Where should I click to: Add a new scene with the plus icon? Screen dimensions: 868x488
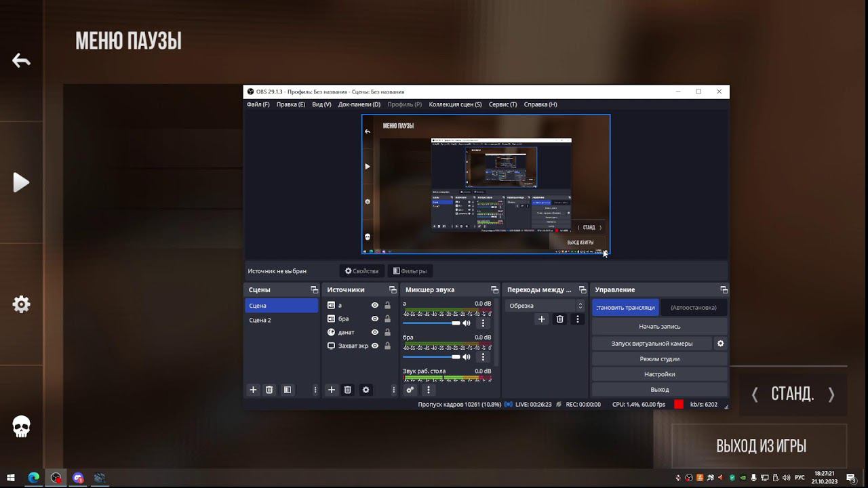(x=253, y=390)
